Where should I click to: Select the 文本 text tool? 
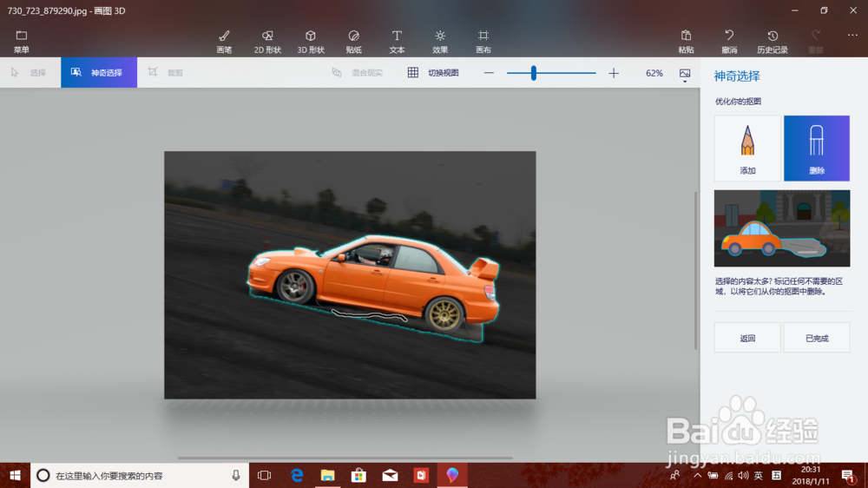(397, 42)
